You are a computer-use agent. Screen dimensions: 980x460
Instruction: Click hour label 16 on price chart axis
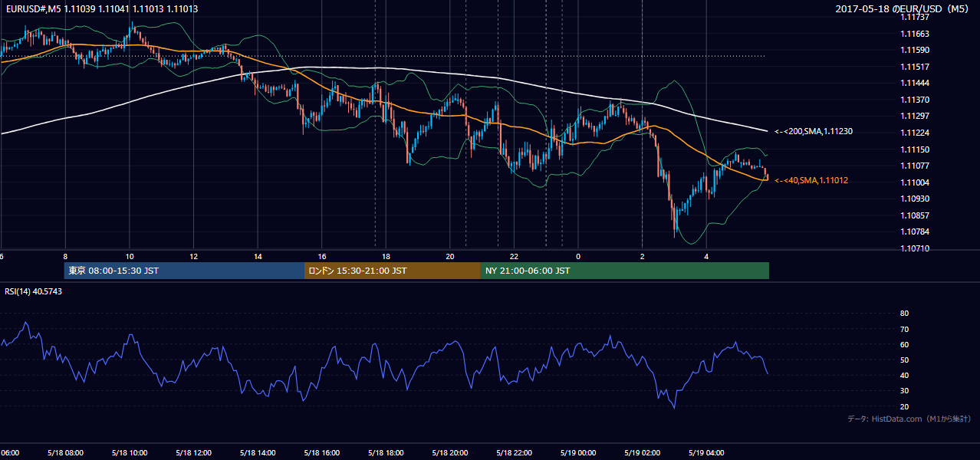click(322, 256)
